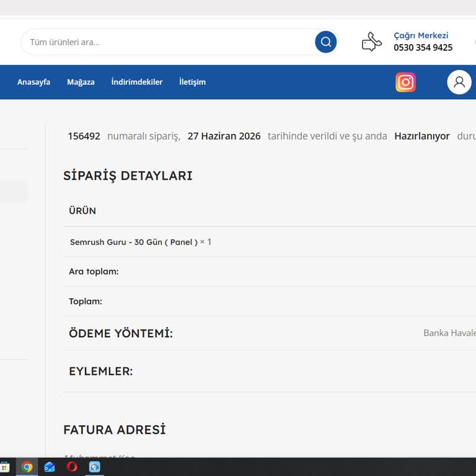Open the İndirimdekiler menu item

pos(137,82)
